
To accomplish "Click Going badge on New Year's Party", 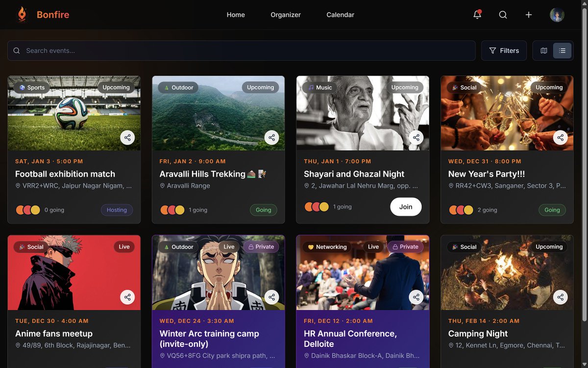I will click(x=552, y=210).
